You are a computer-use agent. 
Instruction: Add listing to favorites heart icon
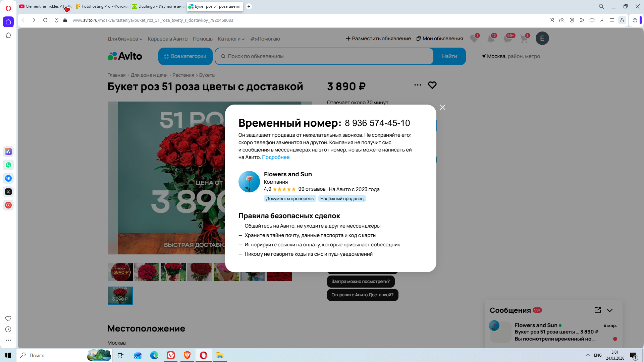[x=432, y=85]
